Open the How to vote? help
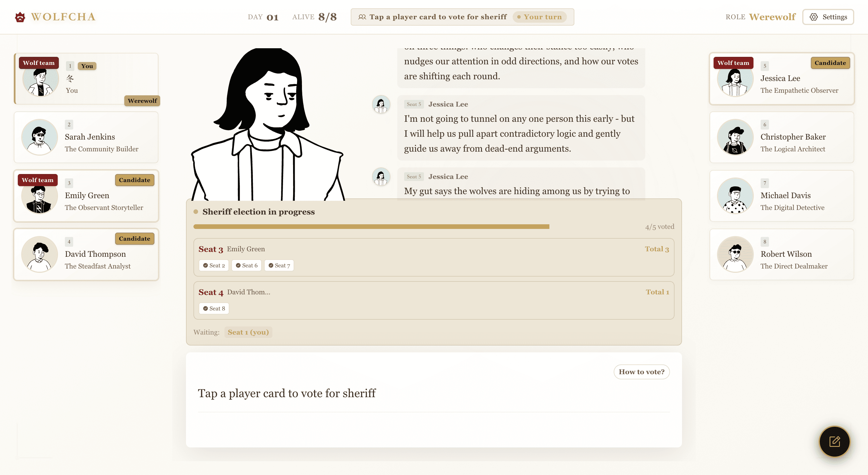This screenshot has width=868, height=475. [x=641, y=372]
